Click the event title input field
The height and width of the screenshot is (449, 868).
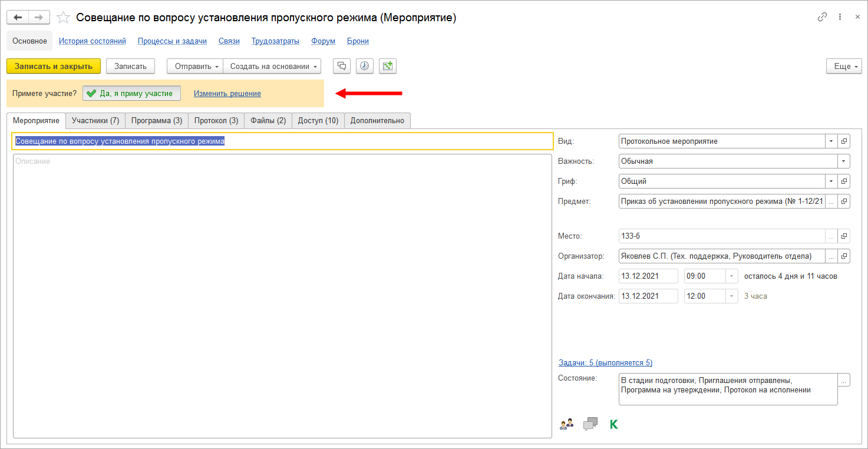point(282,141)
